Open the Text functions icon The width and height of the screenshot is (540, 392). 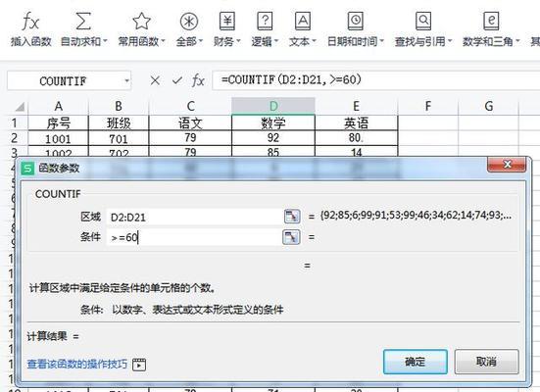click(x=303, y=21)
